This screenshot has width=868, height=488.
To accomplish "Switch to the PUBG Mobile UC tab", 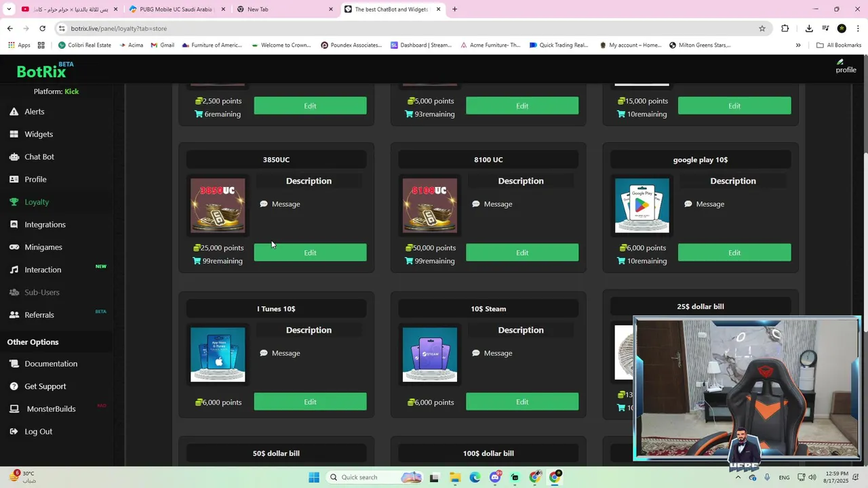I will [176, 9].
